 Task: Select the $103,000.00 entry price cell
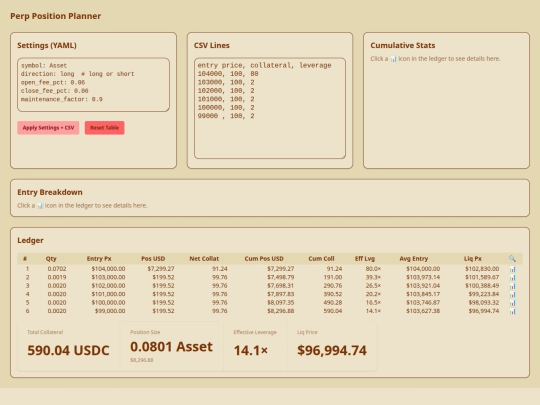pos(108,277)
